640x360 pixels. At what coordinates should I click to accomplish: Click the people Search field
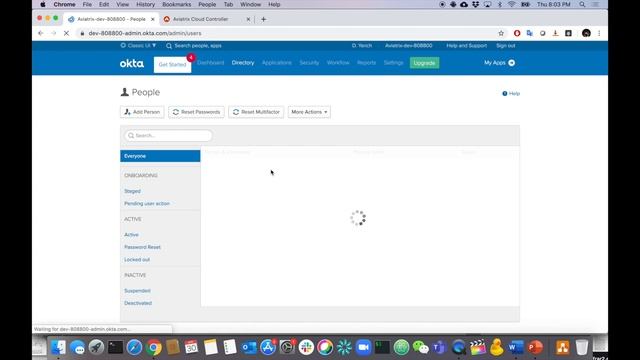point(168,136)
